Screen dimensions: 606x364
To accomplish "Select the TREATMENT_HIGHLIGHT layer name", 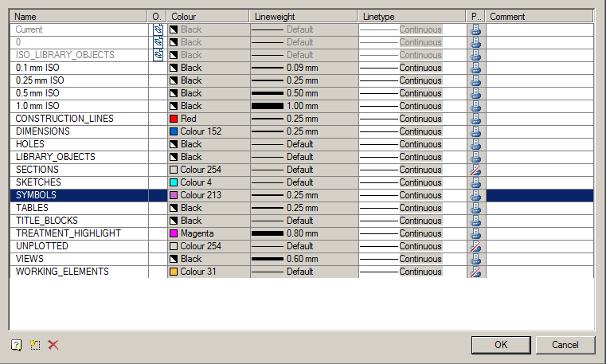I will point(68,233).
